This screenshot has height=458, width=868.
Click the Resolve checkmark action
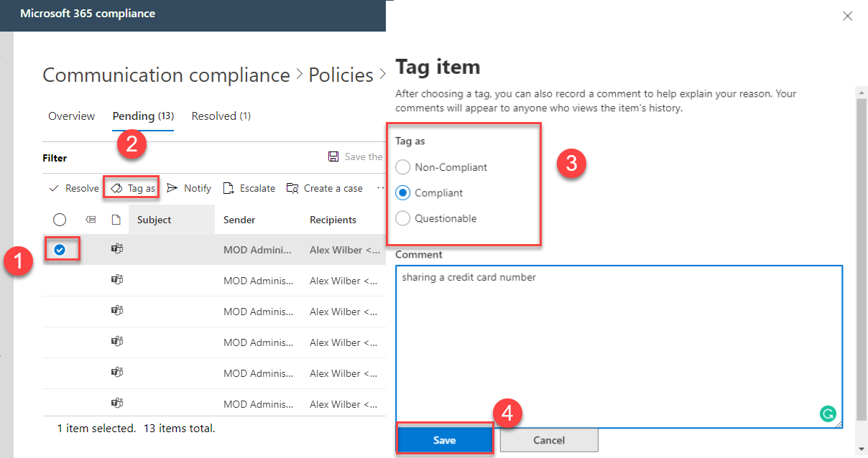tap(55, 188)
